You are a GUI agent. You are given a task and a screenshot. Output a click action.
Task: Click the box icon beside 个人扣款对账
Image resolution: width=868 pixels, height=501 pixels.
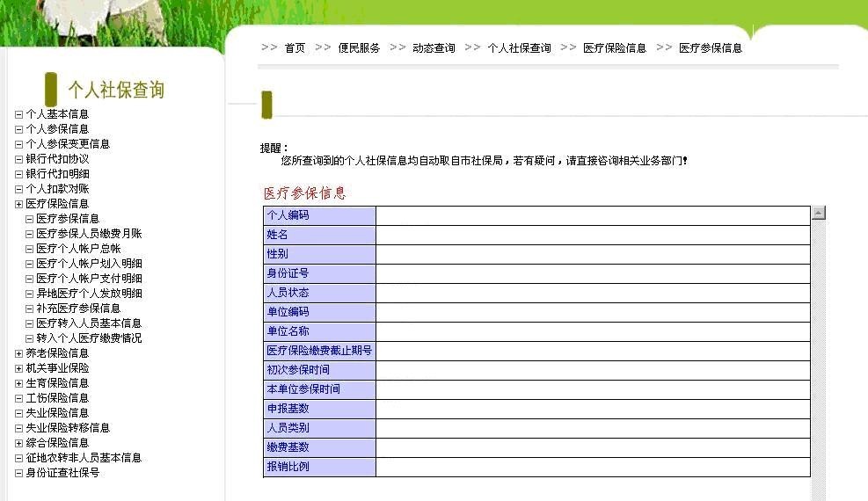click(18, 189)
